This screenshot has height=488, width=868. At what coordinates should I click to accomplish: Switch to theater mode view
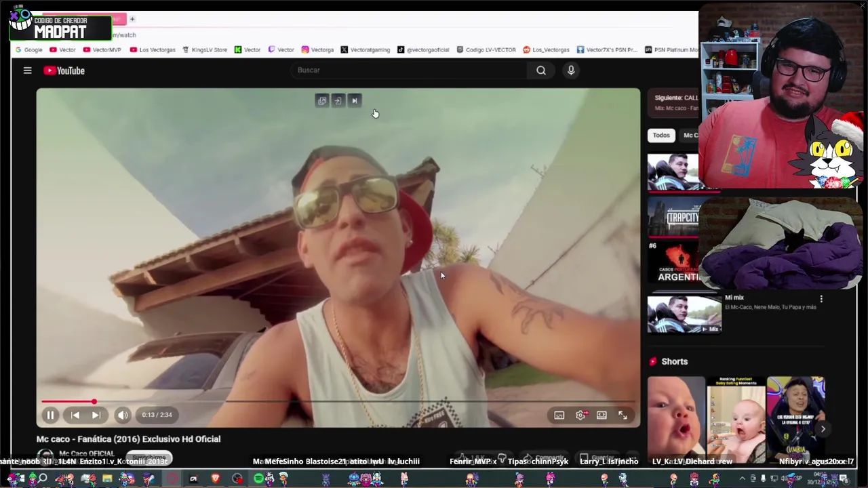click(601, 415)
